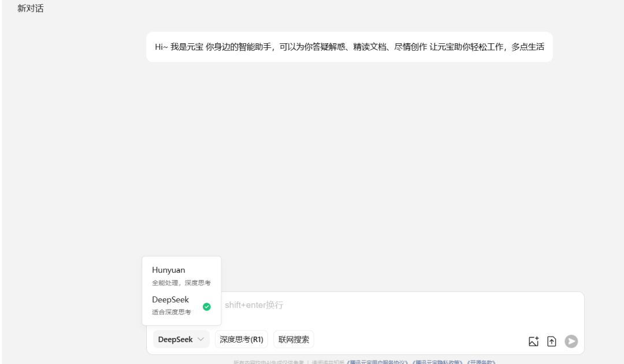This screenshot has height=364, width=624.
Task: Click the 新对话 conversation title
Action: [x=30, y=8]
